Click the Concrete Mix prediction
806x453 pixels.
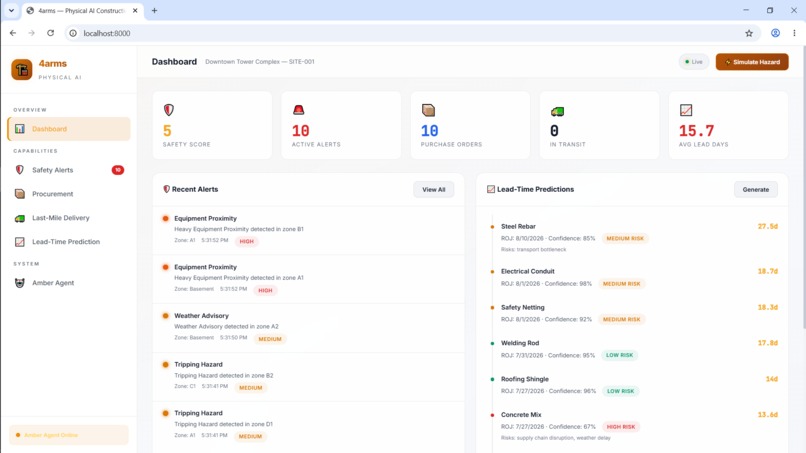(634, 426)
